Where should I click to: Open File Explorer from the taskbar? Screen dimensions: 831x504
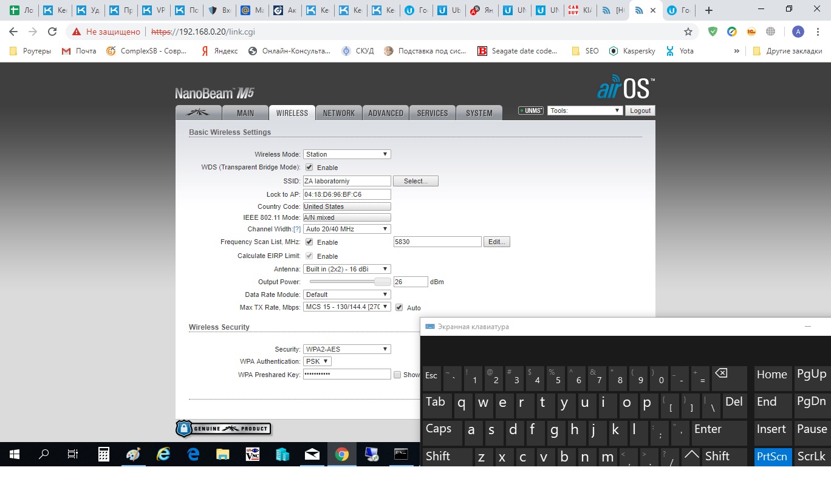point(223,454)
